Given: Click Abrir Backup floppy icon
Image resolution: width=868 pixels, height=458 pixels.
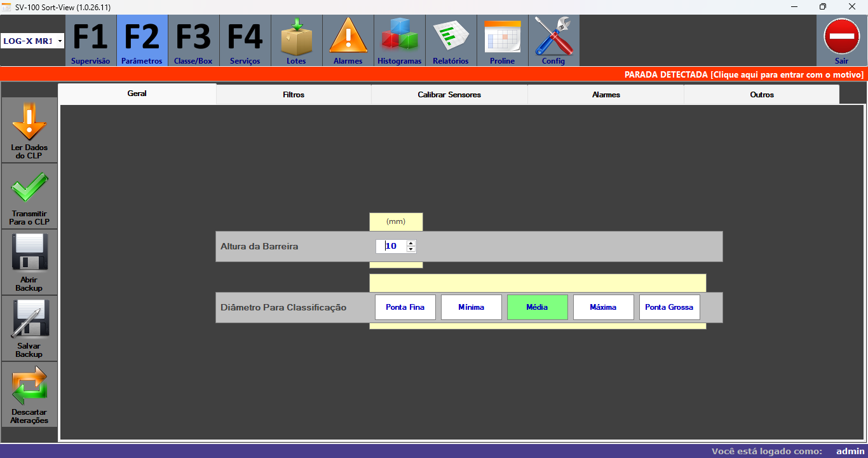Looking at the screenshot, I should click(x=29, y=262).
